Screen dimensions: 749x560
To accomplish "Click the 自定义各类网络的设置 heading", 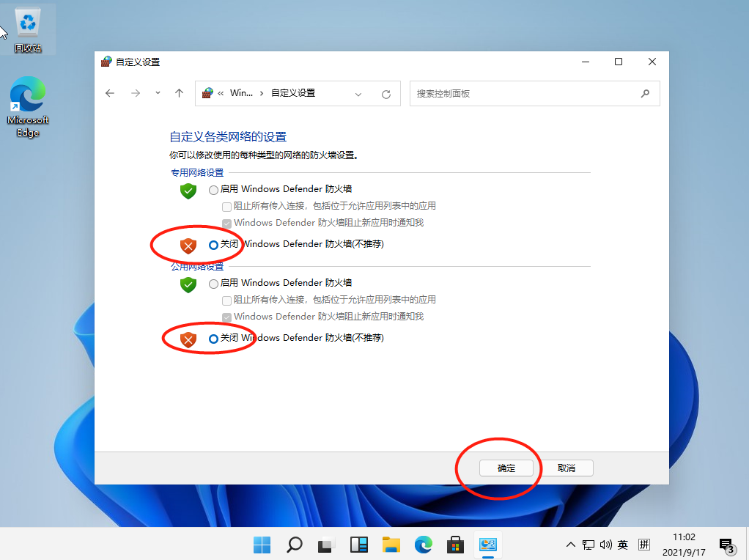I will pos(228,137).
